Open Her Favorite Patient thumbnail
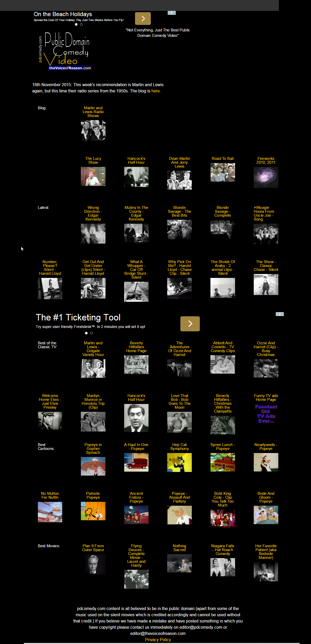The width and height of the screenshot is (311, 644). (266, 572)
